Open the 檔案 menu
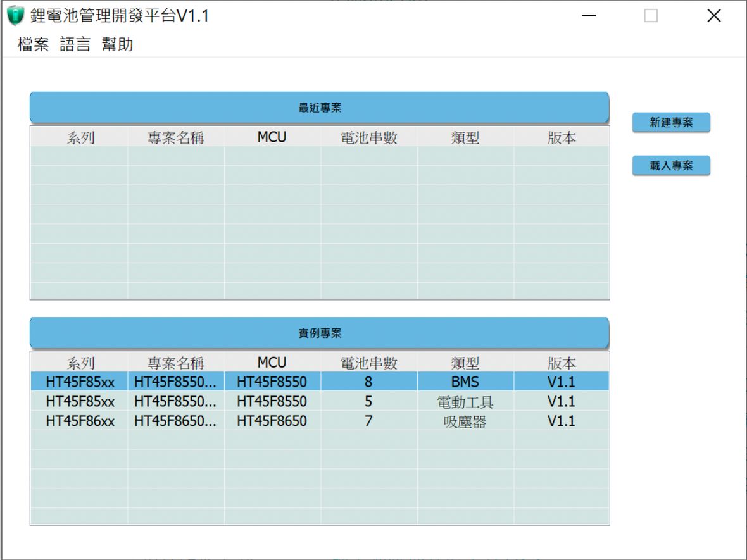The image size is (747, 560). click(34, 44)
